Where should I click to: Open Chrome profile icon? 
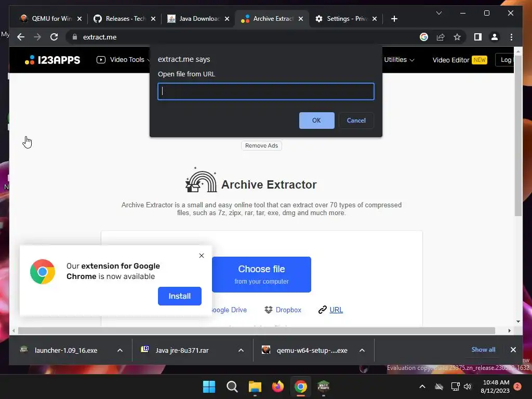tap(495, 37)
